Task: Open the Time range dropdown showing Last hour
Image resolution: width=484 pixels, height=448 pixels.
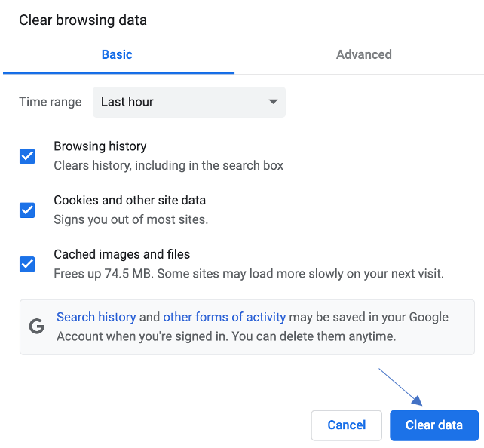Action: [188, 102]
